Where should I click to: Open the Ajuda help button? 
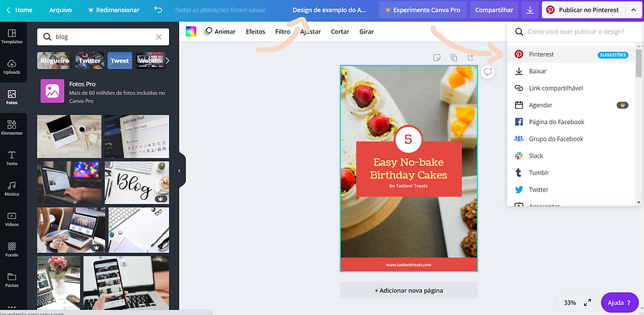(620, 302)
